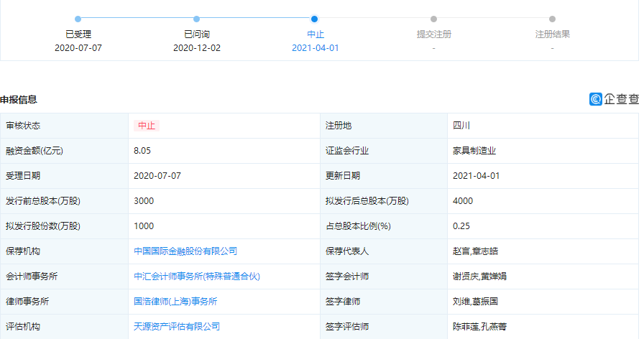Image resolution: width=644 pixels, height=339 pixels.
Task: Click the 申报信息 section heading
Action: coord(19,100)
